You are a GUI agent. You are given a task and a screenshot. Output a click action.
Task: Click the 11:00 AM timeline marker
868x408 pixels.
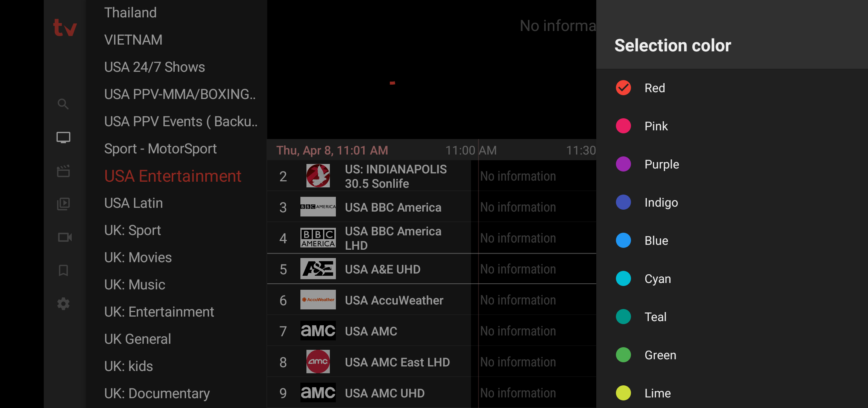click(471, 150)
